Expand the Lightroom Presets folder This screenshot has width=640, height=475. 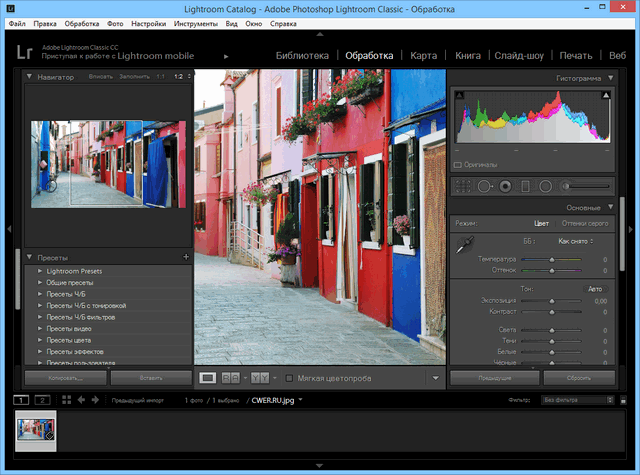[40, 271]
